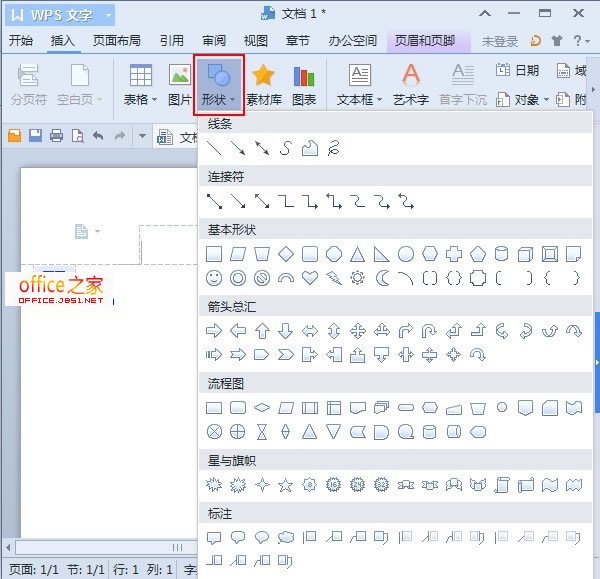Select the heart shape
Image resolution: width=600 pixels, height=579 pixels.
(x=310, y=278)
